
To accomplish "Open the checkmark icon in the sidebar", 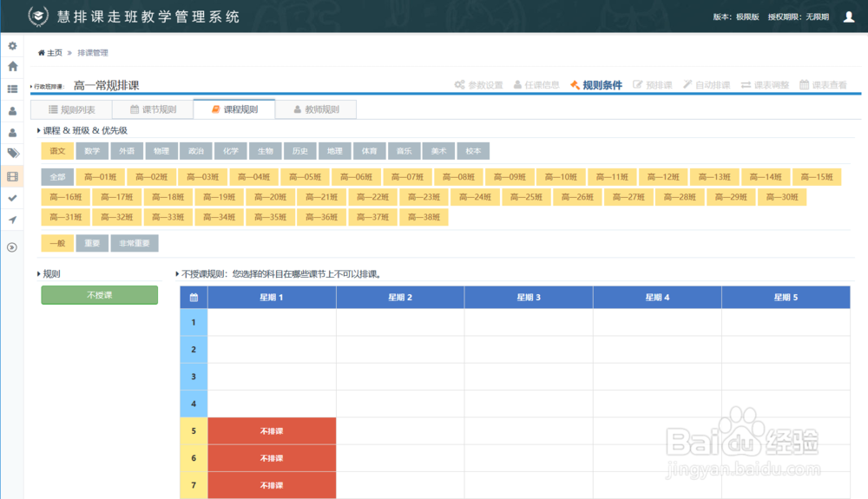I will [12, 198].
